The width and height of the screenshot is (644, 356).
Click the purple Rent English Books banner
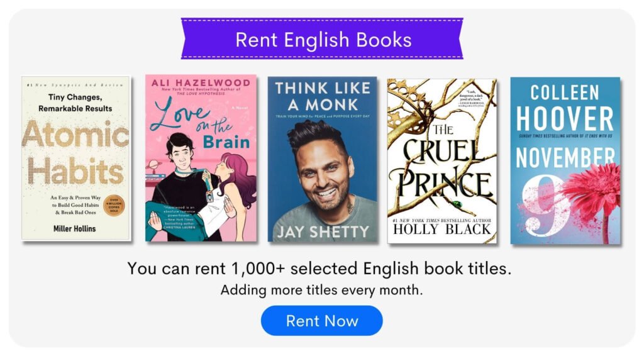click(323, 39)
